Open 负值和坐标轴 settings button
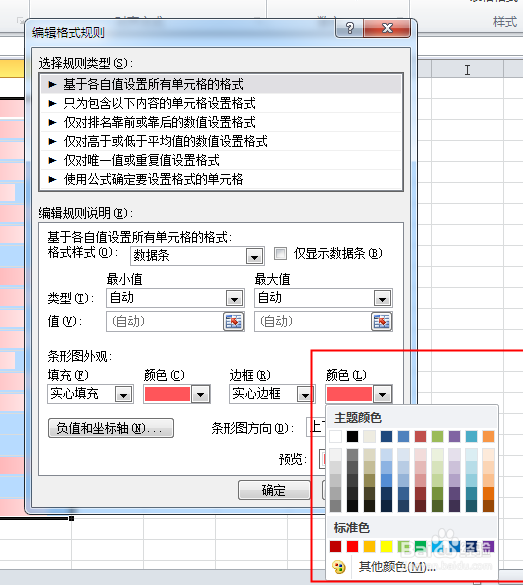This screenshot has height=585, width=523. click(111, 428)
